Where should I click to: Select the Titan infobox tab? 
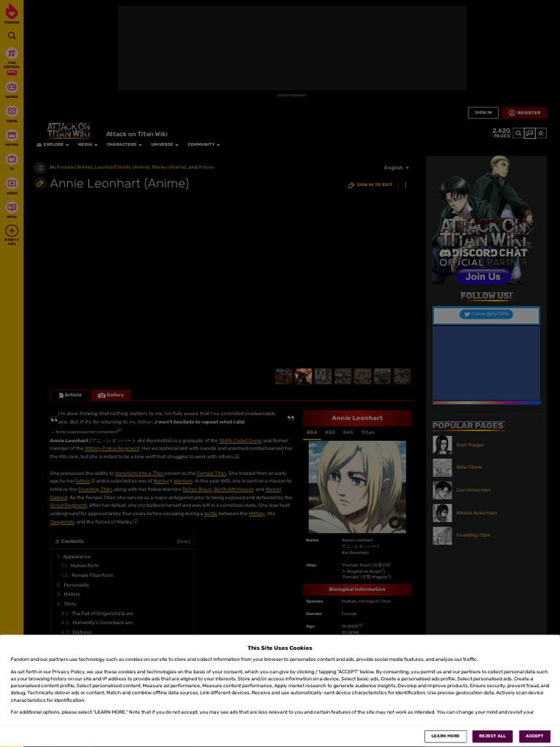point(367,433)
